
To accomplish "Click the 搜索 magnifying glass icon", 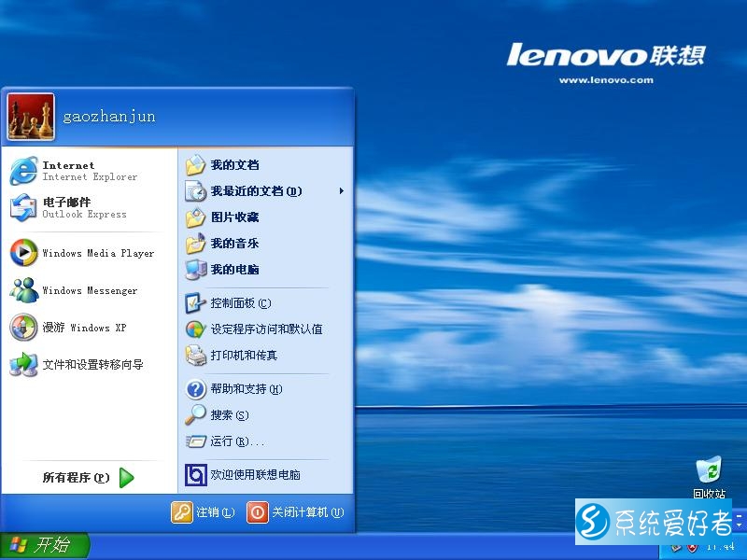I will coord(195,415).
